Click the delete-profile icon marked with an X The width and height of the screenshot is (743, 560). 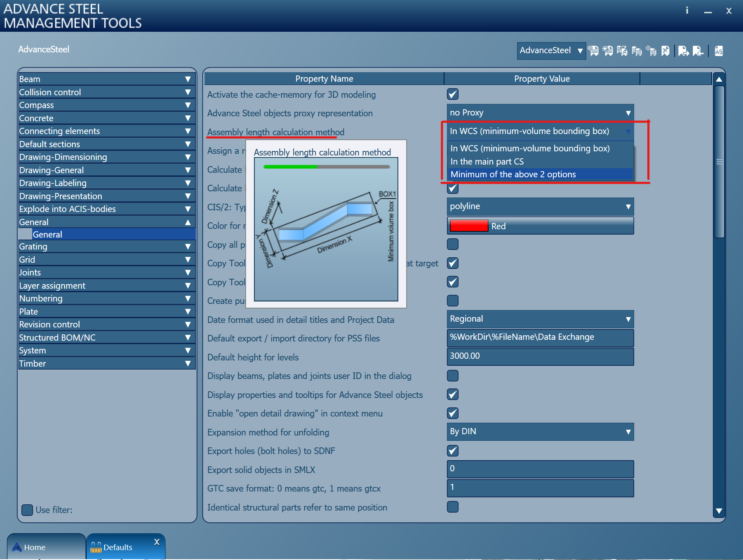coord(665,51)
